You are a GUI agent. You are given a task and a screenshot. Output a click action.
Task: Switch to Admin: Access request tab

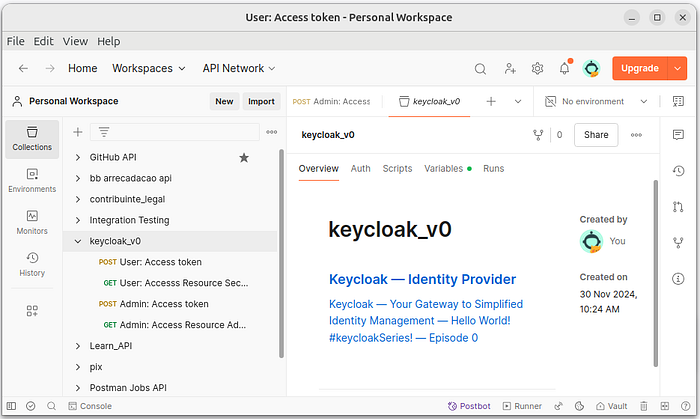coord(331,102)
